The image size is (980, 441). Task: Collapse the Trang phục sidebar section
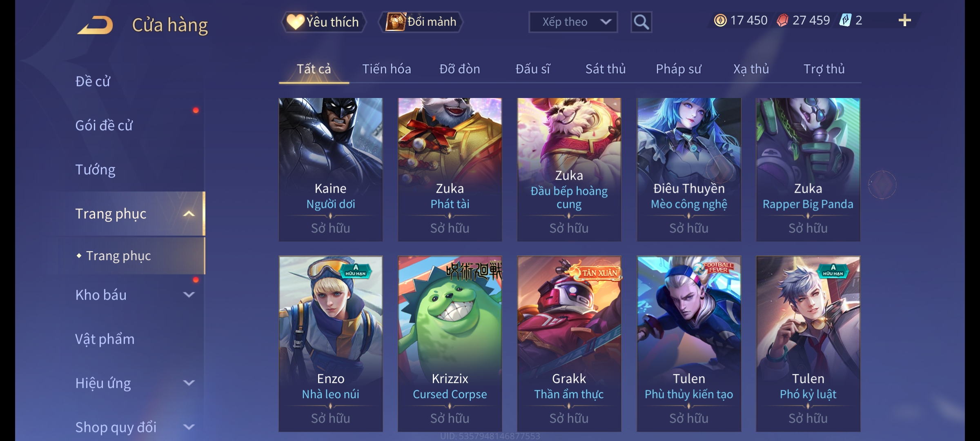(x=189, y=214)
